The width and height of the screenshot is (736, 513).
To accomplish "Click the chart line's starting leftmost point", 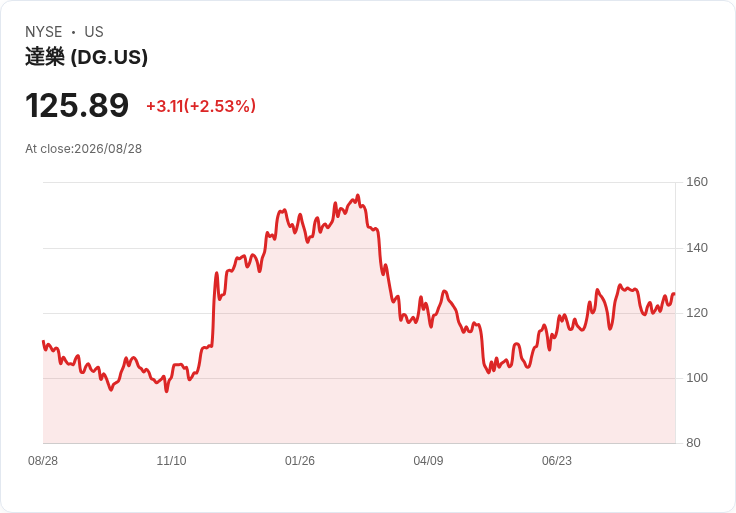I will tap(43, 341).
